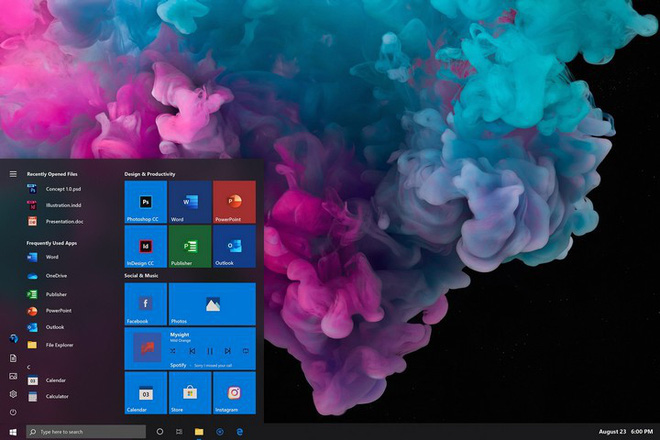660x440 pixels.
Task: Toggle repeat in the Spotify tile
Action: click(246, 351)
